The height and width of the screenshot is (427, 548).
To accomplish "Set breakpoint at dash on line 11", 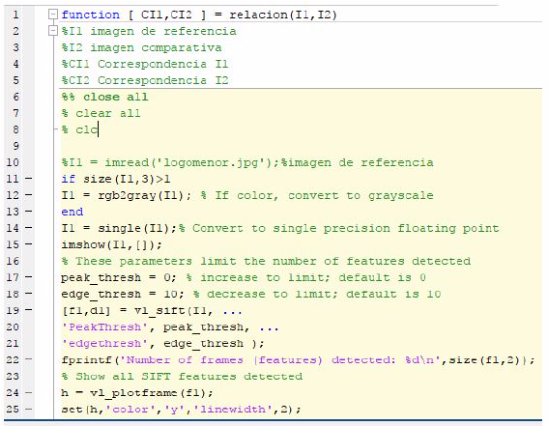I will 29,179.
